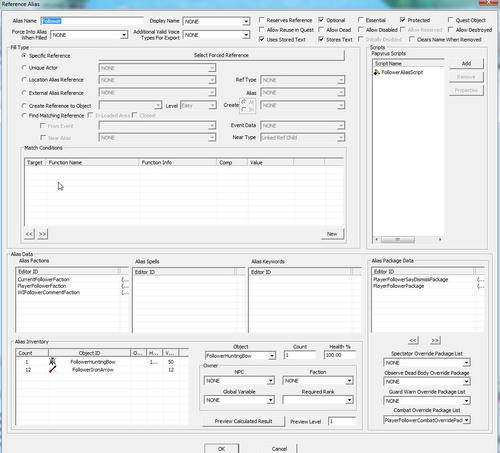
Task: Click the FollowerIronArrow arrow icon
Action: point(52,370)
